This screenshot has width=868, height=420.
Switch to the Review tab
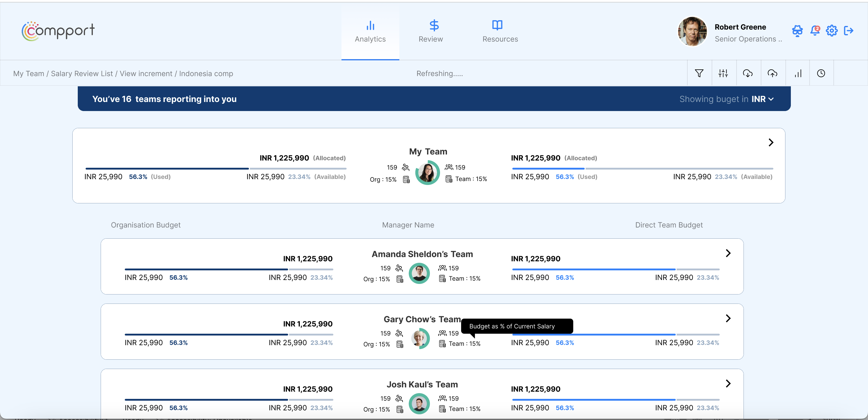(431, 31)
